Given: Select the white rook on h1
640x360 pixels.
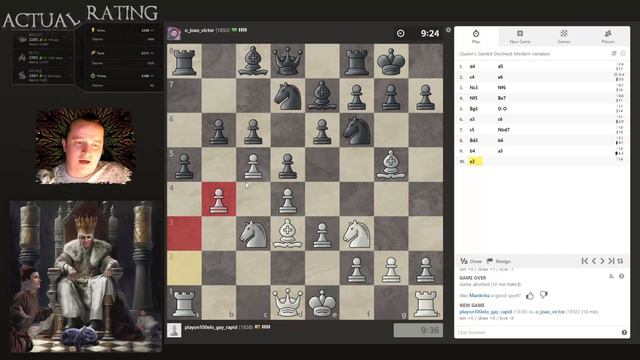Looking at the screenshot, I should [426, 302].
